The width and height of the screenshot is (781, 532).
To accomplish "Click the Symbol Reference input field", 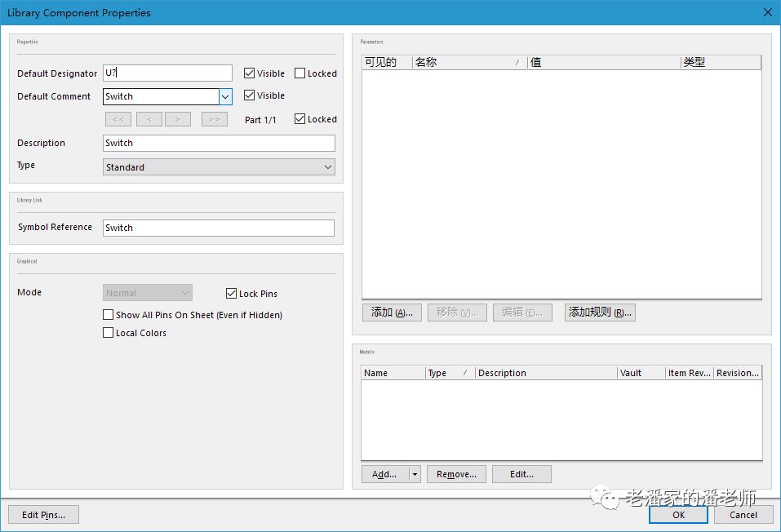I will tap(219, 228).
